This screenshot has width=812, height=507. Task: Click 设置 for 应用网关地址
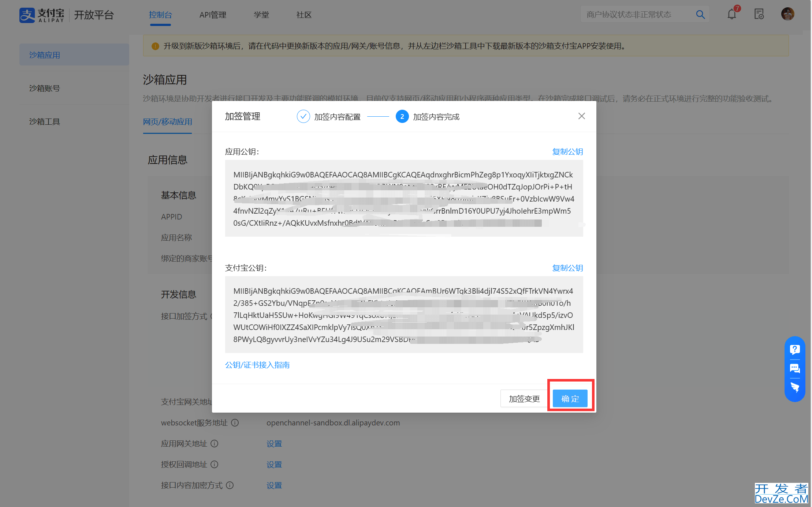[x=274, y=444]
